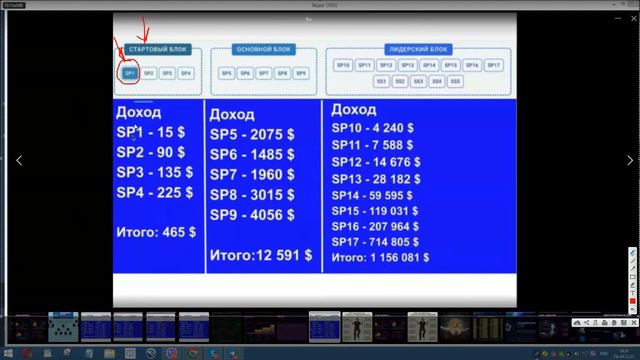Image resolution: width=640 pixels, height=360 pixels.
Task: Click the text 'SP14 - 59 595 $'
Action: 372,196
